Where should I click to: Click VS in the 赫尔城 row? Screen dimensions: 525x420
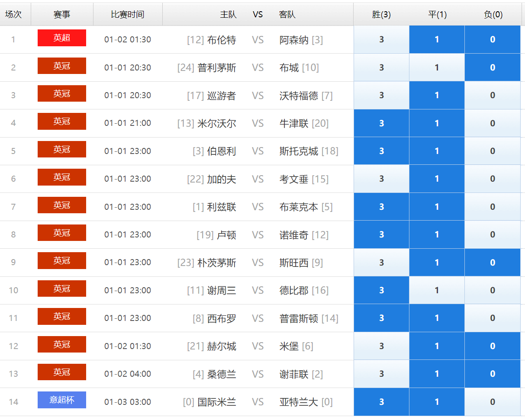[x=258, y=346]
